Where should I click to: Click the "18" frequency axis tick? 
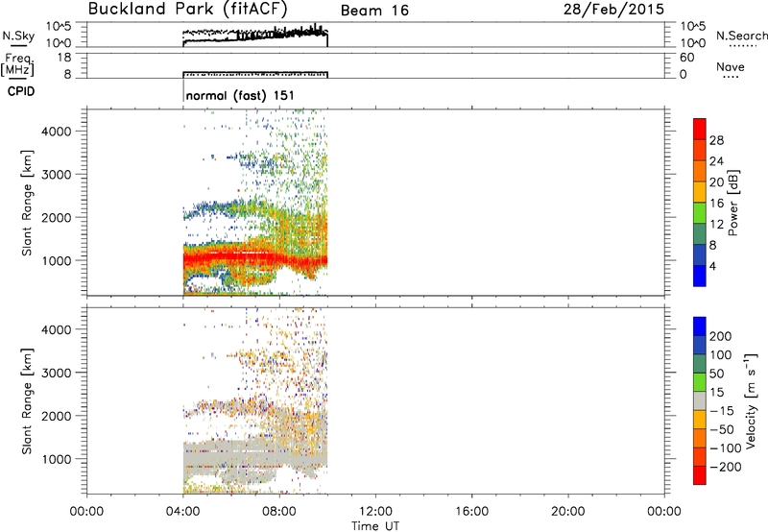[x=64, y=58]
